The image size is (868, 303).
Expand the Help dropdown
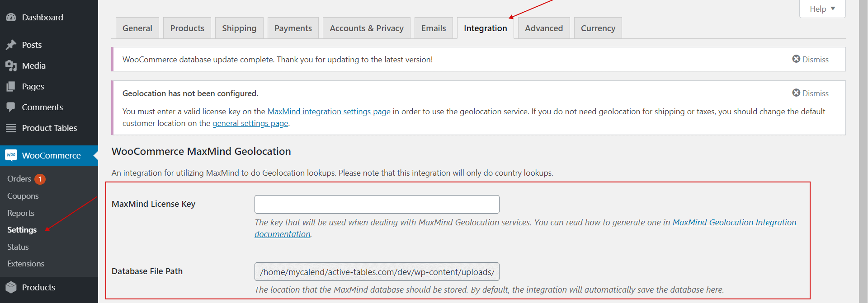[x=822, y=9]
